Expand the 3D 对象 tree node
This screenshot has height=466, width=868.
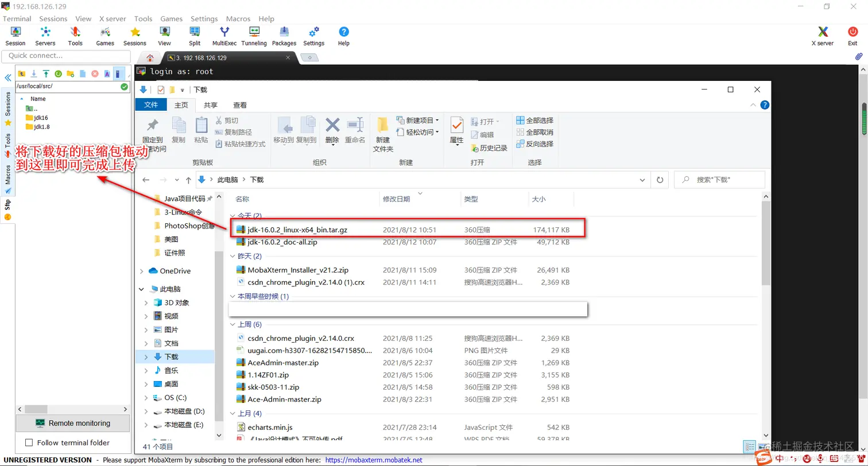pyautogui.click(x=146, y=302)
